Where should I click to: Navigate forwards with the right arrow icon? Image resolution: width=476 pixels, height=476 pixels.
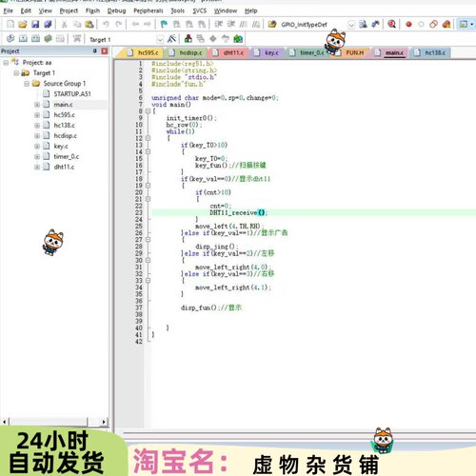(148, 24)
